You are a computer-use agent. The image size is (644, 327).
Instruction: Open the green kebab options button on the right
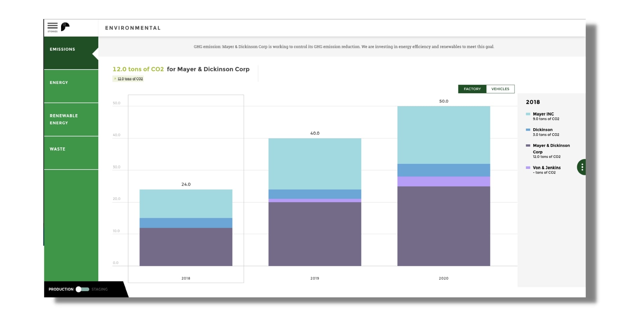(x=582, y=167)
